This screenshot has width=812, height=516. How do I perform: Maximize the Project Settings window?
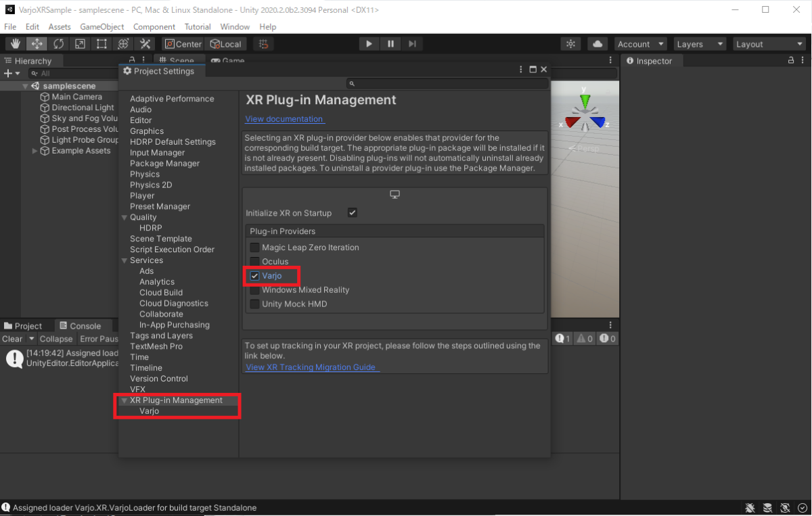(x=533, y=70)
